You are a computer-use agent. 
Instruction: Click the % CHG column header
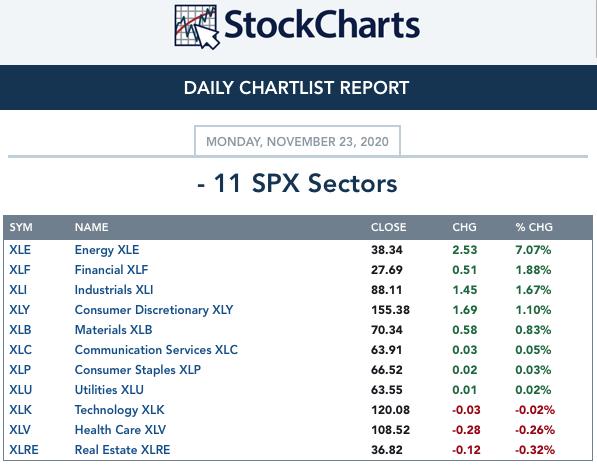click(534, 227)
